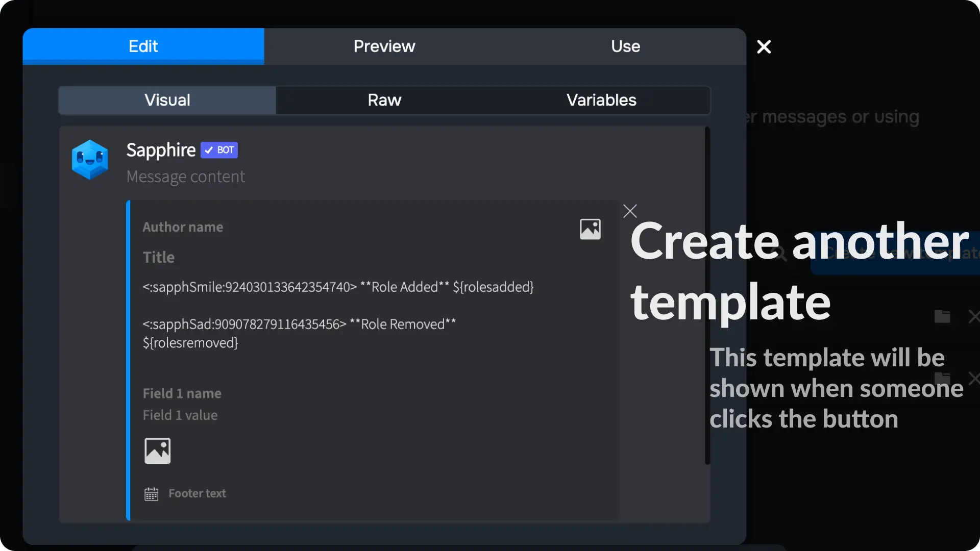Viewport: 980px width, 551px height.
Task: Open the Variables tab
Action: (601, 100)
